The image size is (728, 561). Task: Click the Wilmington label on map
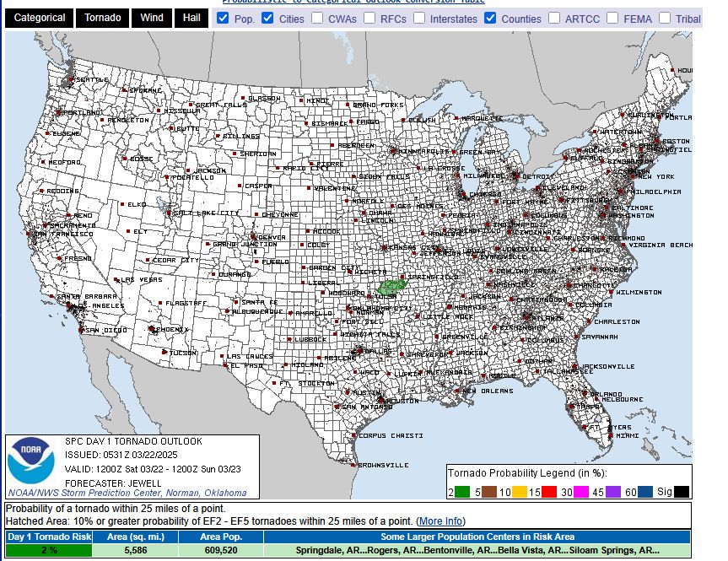point(639,292)
